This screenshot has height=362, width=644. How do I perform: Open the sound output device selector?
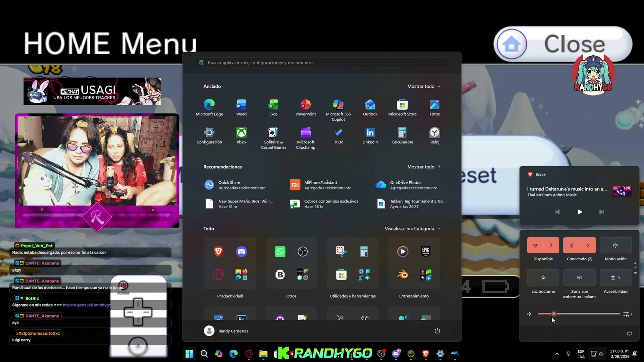coord(627,314)
